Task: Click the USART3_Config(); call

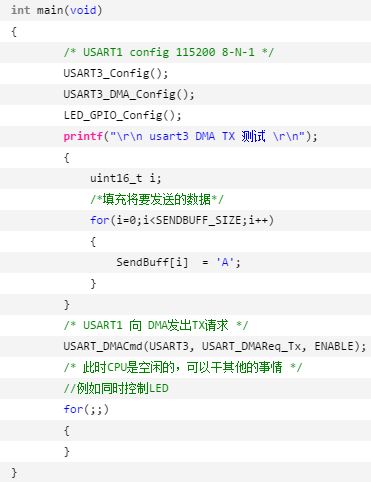Action: 116,73
